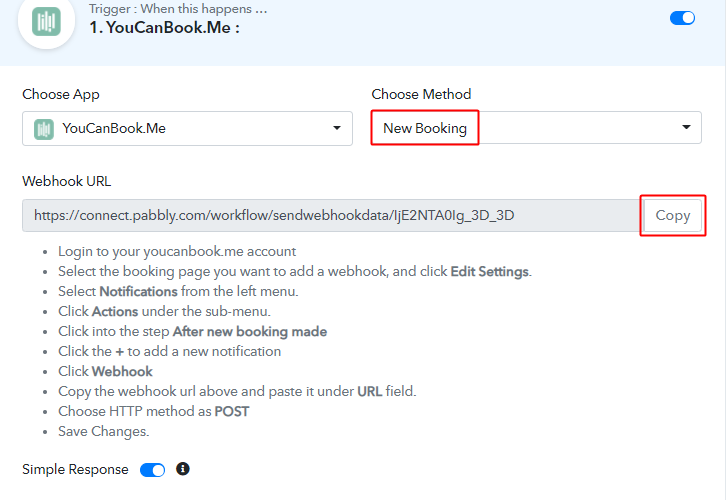Click the YouCanBook.Me trigger app logo
This screenshot has width=726, height=500.
pos(46,21)
